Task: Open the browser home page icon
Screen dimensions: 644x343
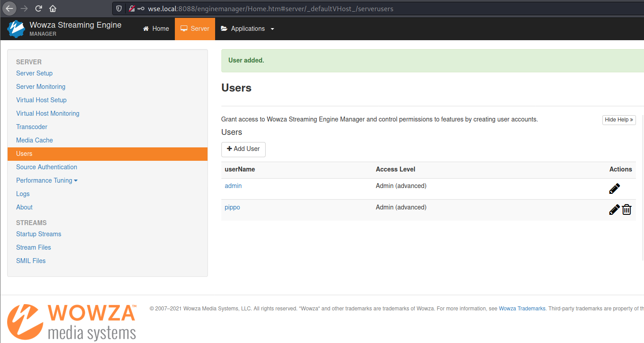Action: (53, 8)
